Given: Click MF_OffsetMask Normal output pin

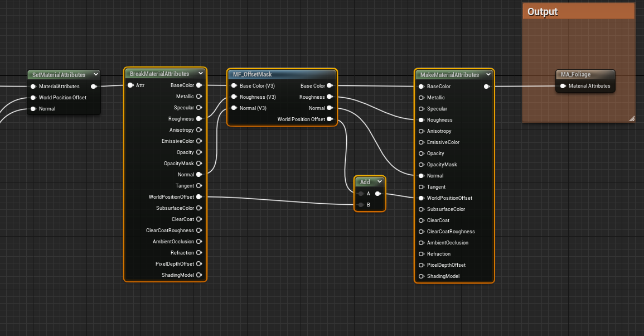Looking at the screenshot, I should [330, 108].
